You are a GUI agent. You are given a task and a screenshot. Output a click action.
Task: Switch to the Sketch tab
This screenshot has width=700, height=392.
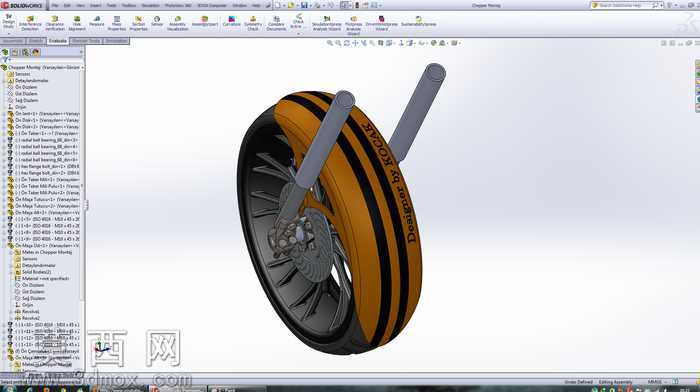pos(36,41)
